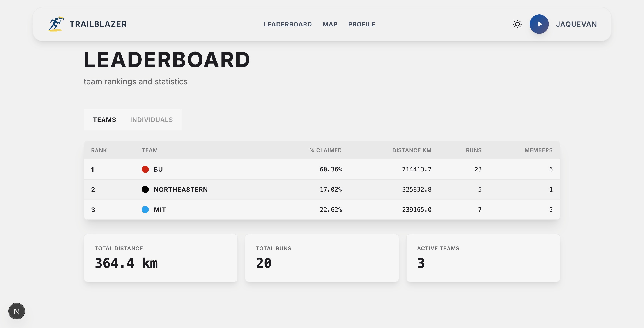Click BU team's red color dot

pos(145,169)
